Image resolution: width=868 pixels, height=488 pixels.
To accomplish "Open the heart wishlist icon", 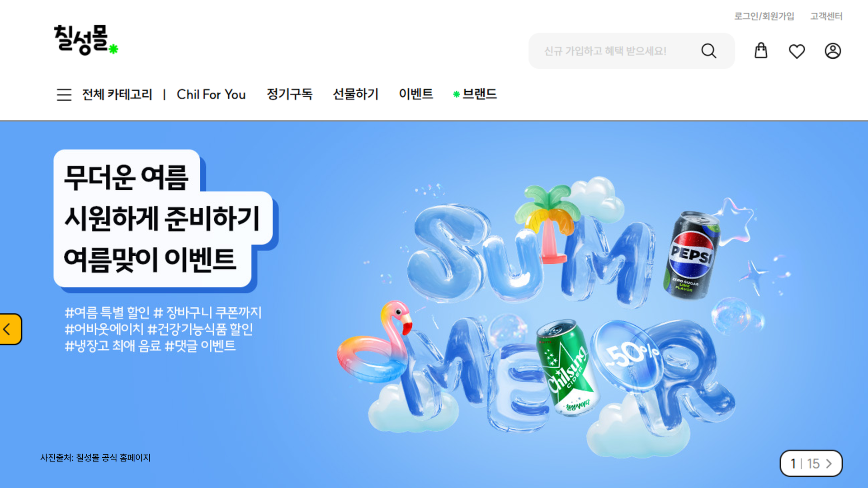I will (797, 51).
